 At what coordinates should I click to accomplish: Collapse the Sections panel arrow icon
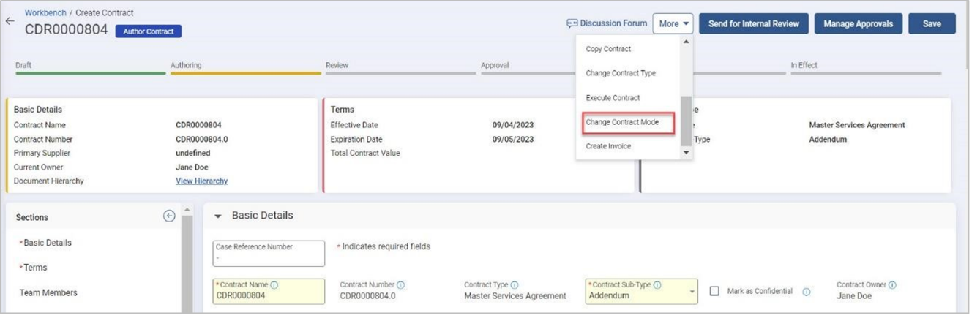[169, 216]
